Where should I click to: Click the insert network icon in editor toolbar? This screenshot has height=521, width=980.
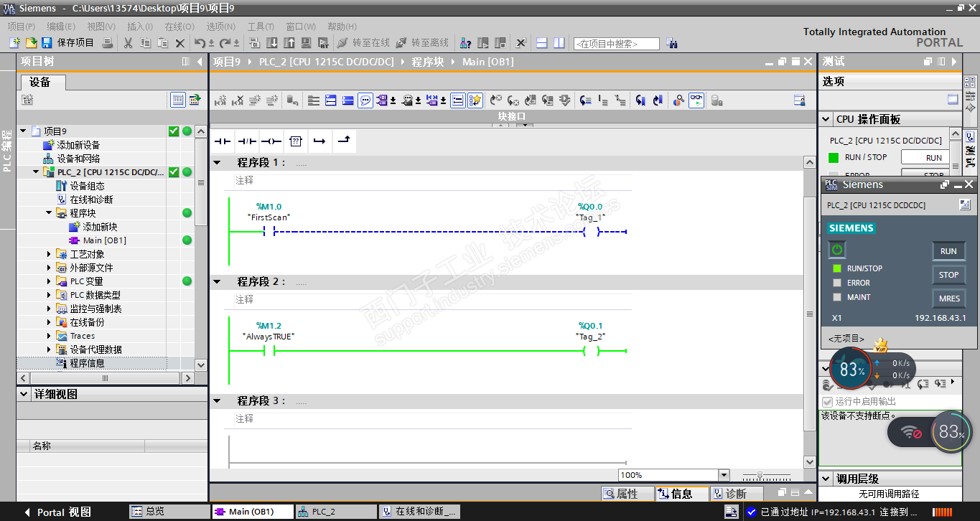220,100
